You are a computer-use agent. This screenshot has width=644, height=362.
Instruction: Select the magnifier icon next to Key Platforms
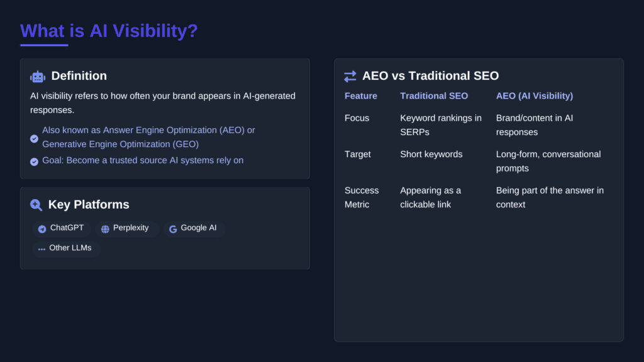[x=36, y=204]
